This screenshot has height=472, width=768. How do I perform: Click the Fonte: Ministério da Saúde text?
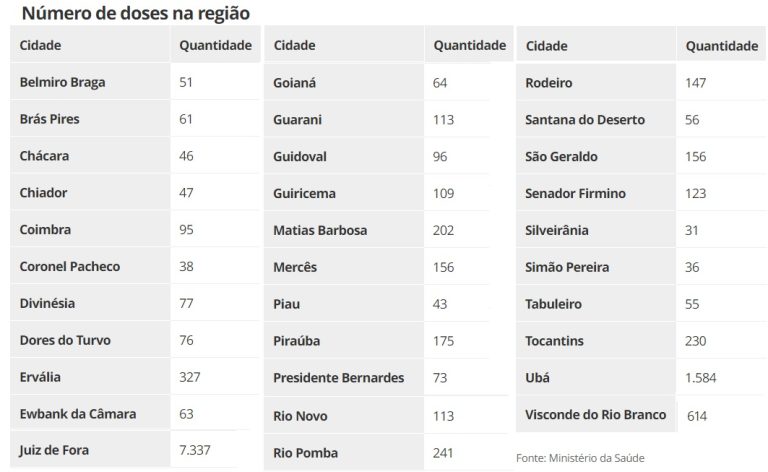580,458
